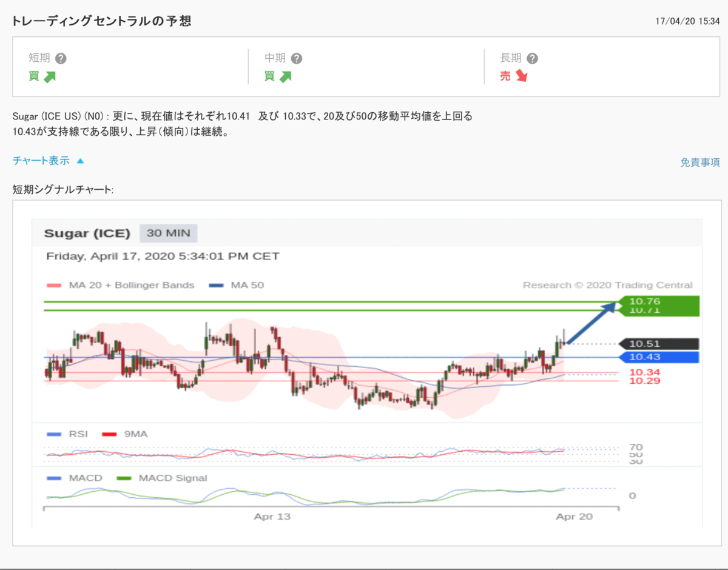Select the green up arrow under 中期
Screen dimensions: 728x570
(285, 76)
